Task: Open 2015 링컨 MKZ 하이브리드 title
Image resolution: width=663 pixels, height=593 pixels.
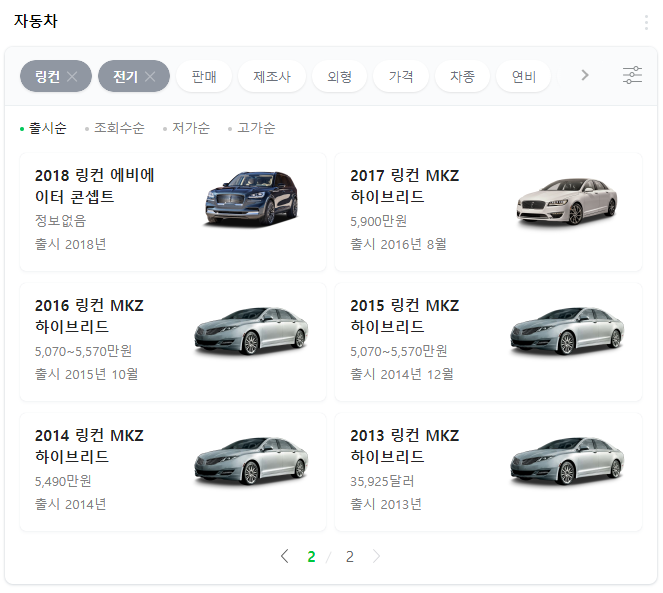Action: pos(405,316)
